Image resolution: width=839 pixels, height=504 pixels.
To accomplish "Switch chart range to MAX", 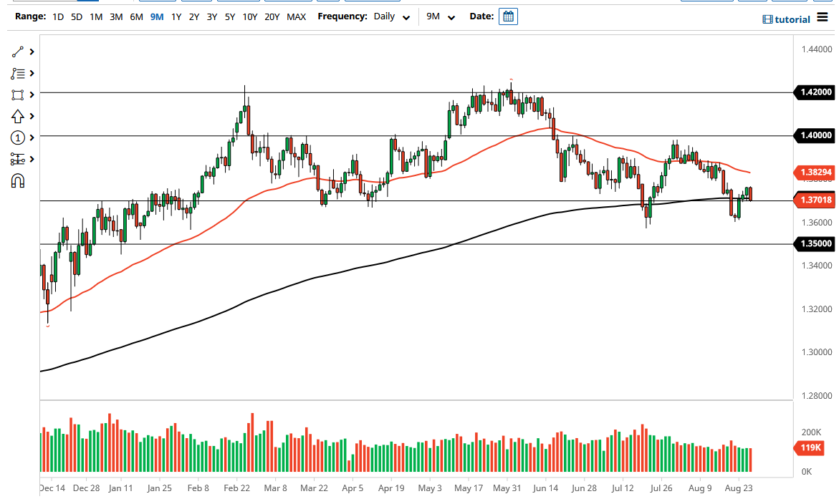I will pos(296,16).
